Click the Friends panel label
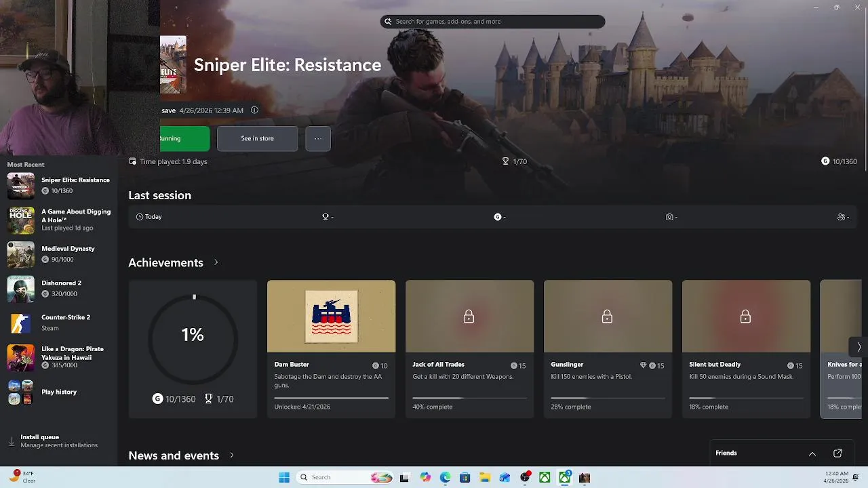868x488 pixels. coord(726,453)
